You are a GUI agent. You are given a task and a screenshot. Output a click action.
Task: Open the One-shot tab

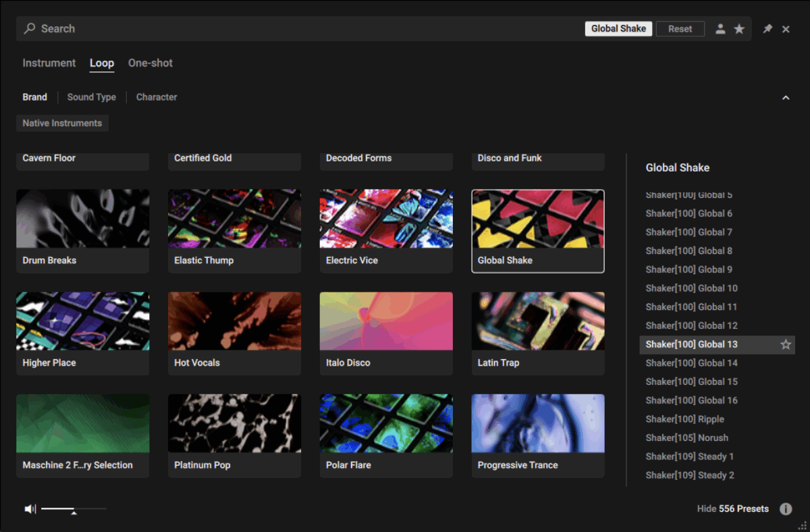click(151, 63)
